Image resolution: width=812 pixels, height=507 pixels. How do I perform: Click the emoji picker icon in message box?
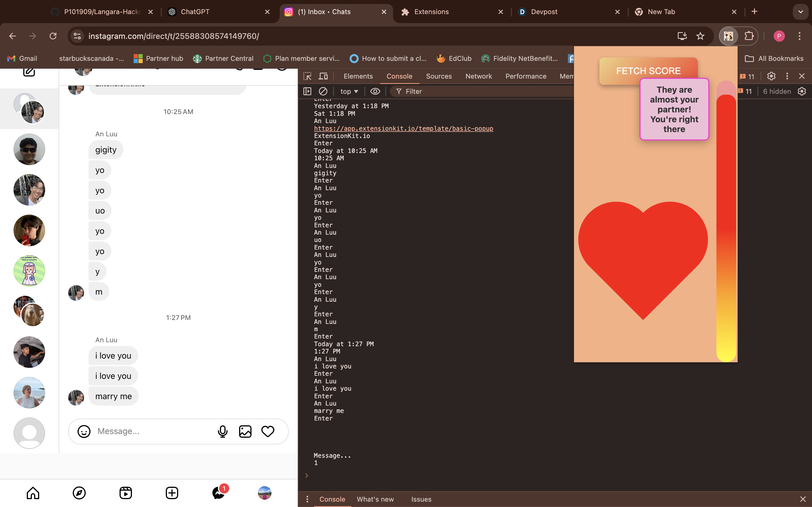[84, 431]
